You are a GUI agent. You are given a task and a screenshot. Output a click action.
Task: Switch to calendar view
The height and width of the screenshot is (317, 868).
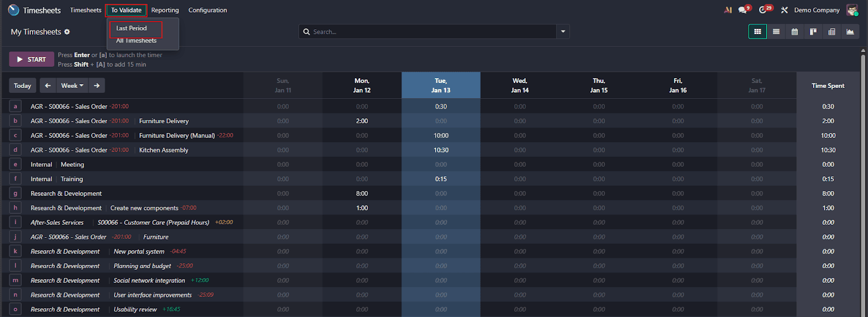[x=795, y=31]
